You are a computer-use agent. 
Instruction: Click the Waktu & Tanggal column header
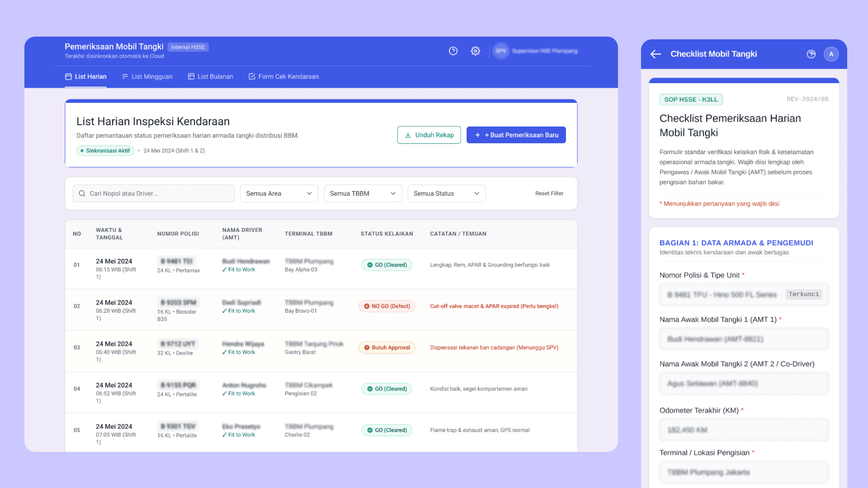pos(109,234)
